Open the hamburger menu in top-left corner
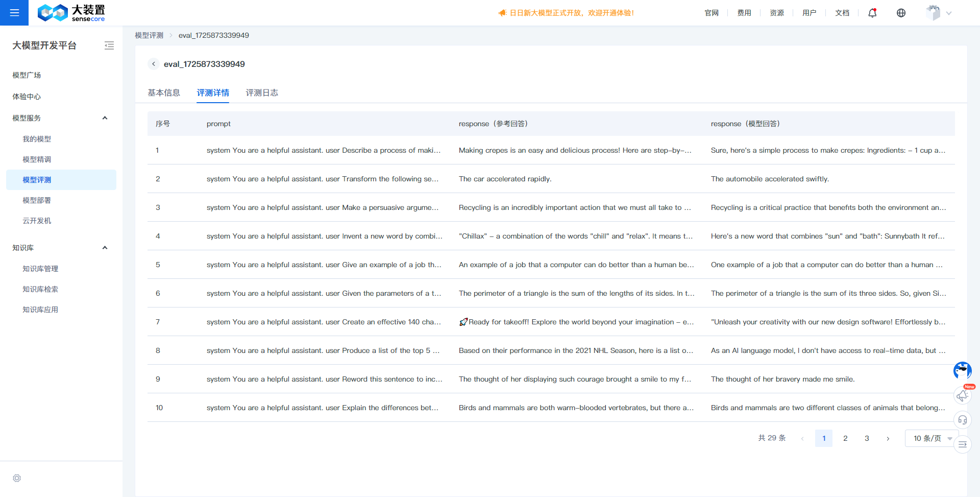Screen dimensions: 980x497 14,13
